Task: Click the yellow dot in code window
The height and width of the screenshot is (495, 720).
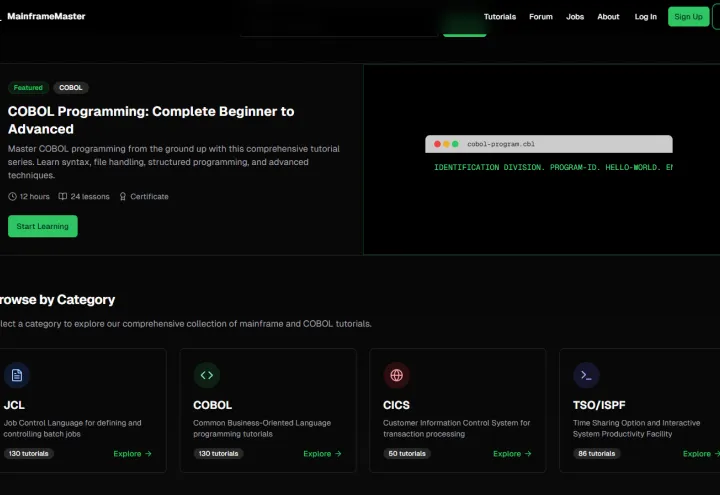Action: tap(446, 144)
